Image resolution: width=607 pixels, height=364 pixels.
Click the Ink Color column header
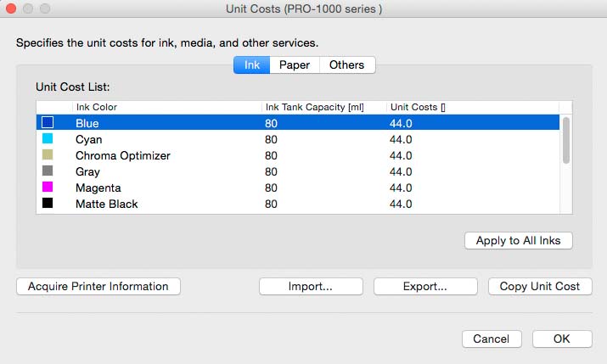(167, 107)
